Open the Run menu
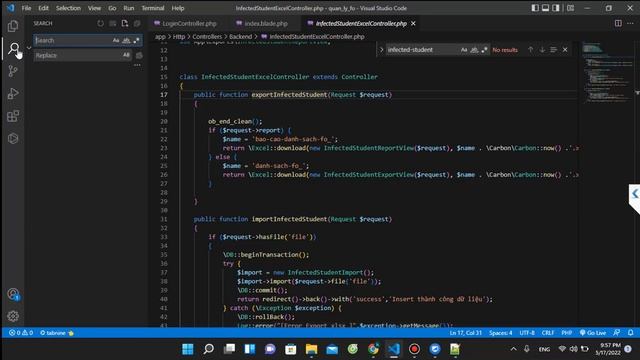The height and width of the screenshot is (360, 640). (x=129, y=8)
